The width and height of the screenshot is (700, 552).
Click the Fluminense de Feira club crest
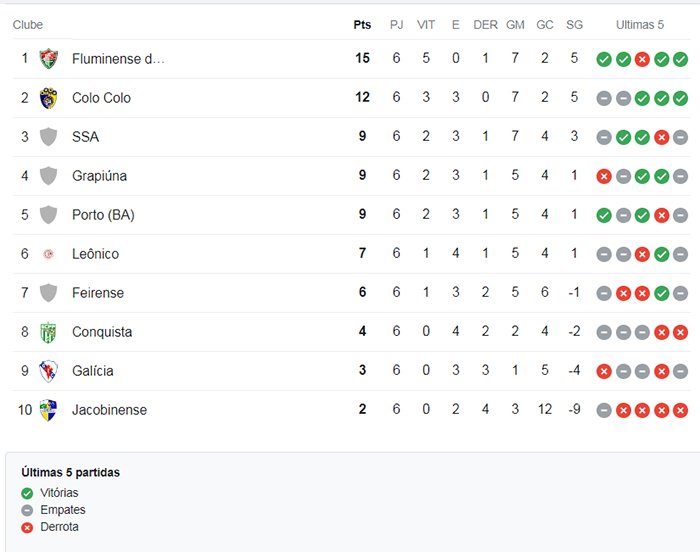pyautogui.click(x=48, y=59)
